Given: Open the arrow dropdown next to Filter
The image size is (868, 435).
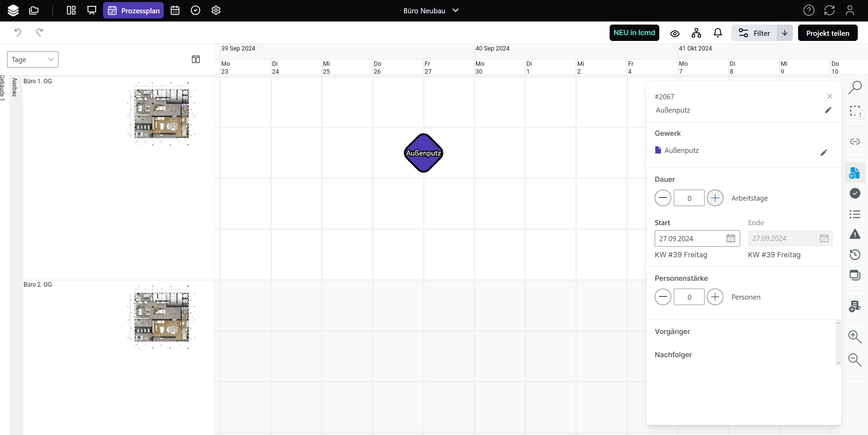Looking at the screenshot, I should pyautogui.click(x=784, y=33).
